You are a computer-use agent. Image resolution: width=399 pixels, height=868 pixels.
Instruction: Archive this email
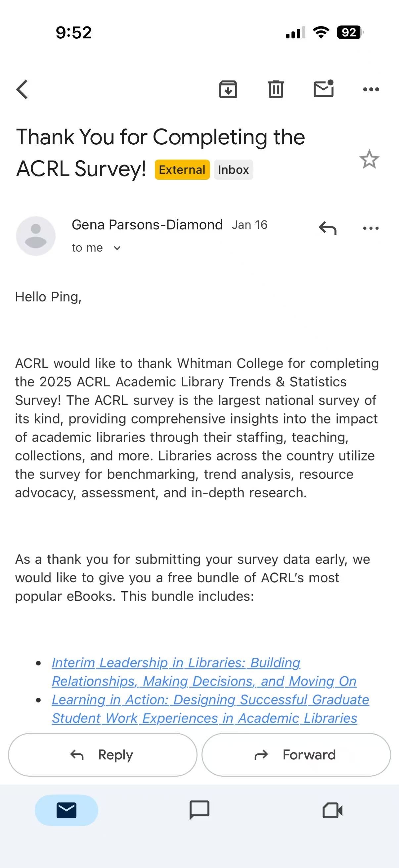click(x=228, y=90)
